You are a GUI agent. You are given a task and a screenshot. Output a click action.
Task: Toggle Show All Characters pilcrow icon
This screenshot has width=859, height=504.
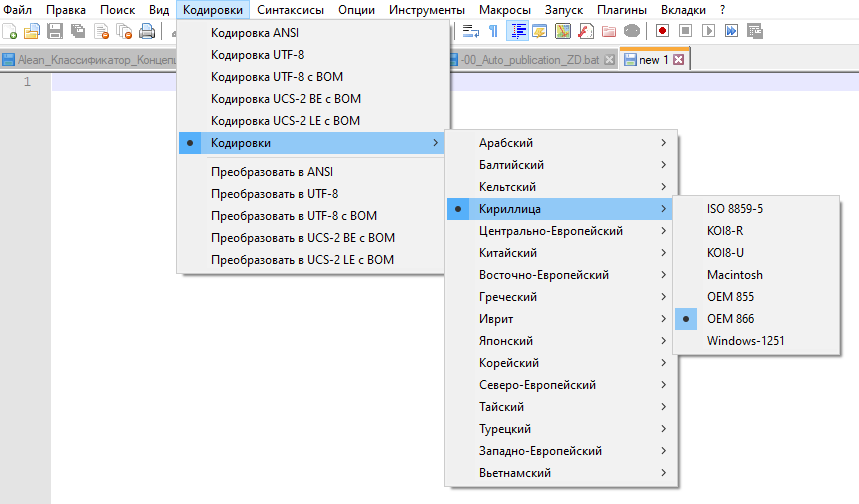(493, 31)
